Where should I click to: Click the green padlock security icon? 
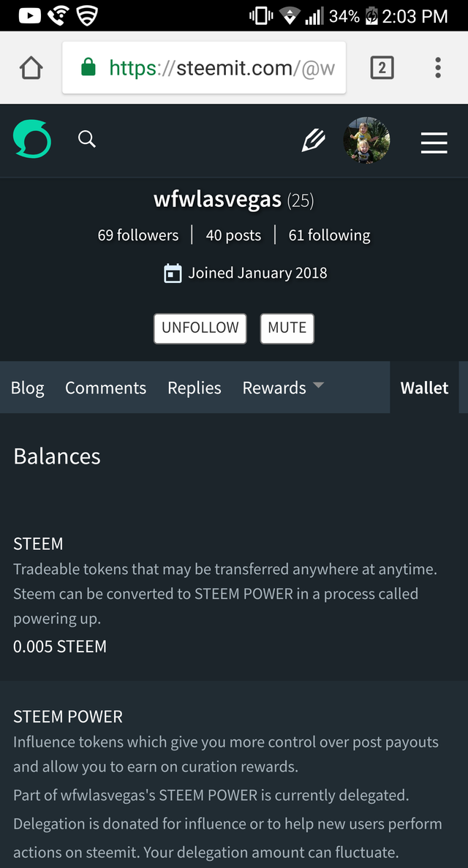(88, 67)
